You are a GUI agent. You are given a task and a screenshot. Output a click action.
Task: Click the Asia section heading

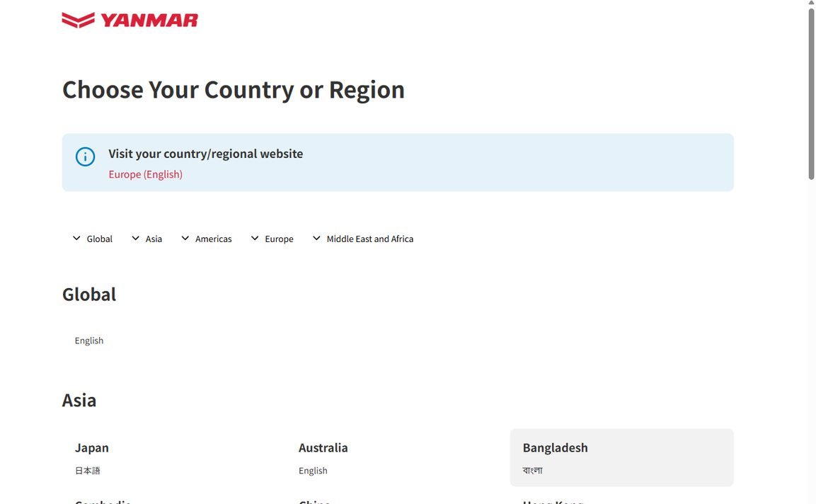click(79, 401)
